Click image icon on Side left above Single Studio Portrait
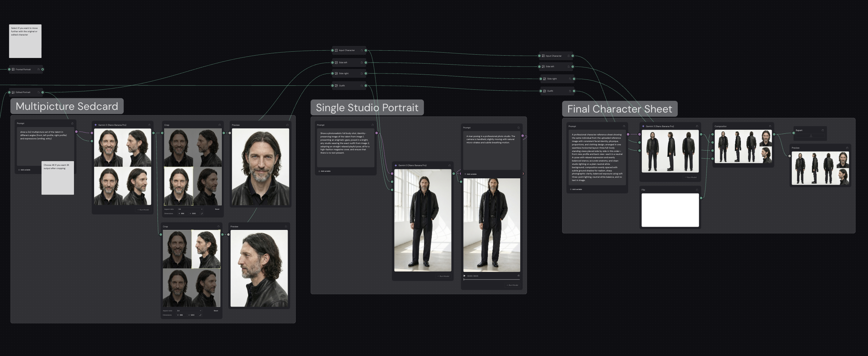 click(x=336, y=63)
